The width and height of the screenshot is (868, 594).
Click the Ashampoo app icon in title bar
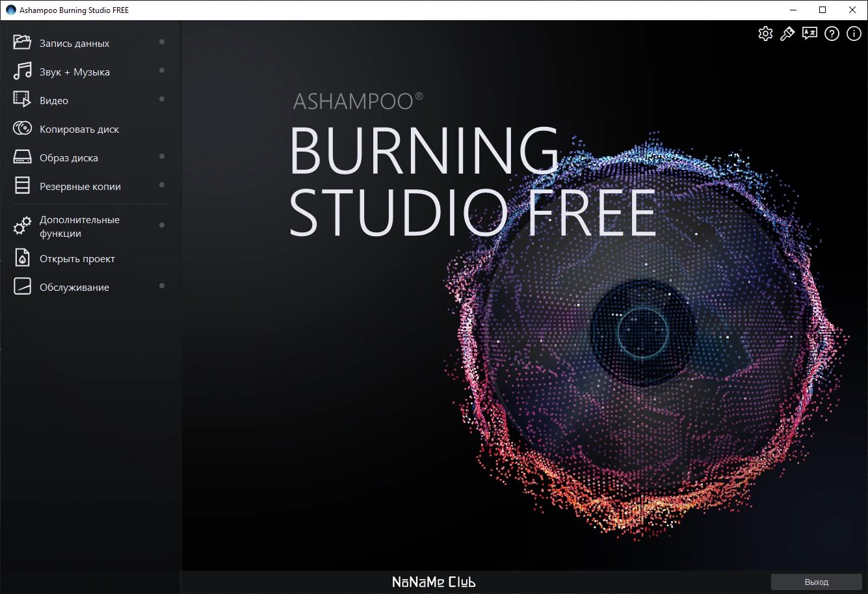10,10
